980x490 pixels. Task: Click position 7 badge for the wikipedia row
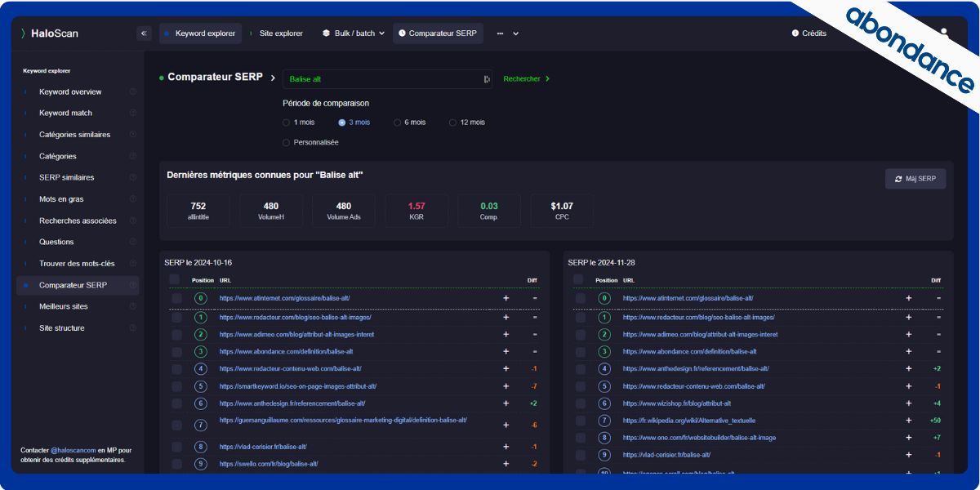[x=604, y=421]
